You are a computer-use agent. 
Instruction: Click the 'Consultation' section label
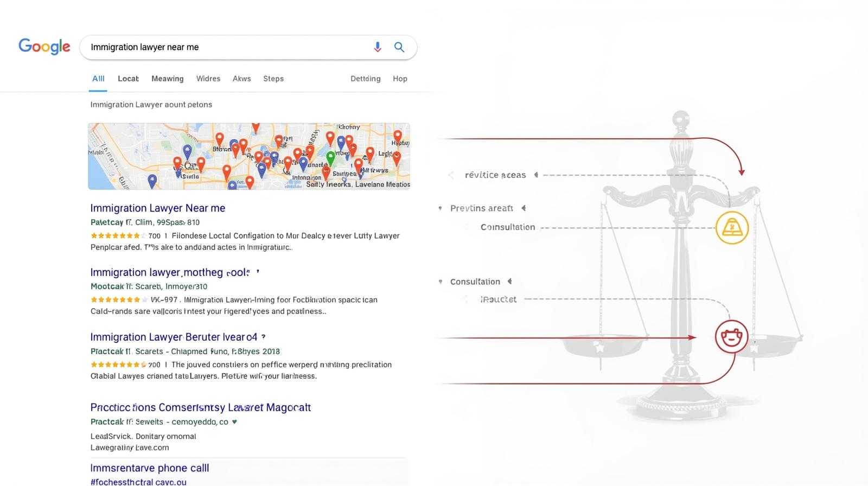(475, 282)
